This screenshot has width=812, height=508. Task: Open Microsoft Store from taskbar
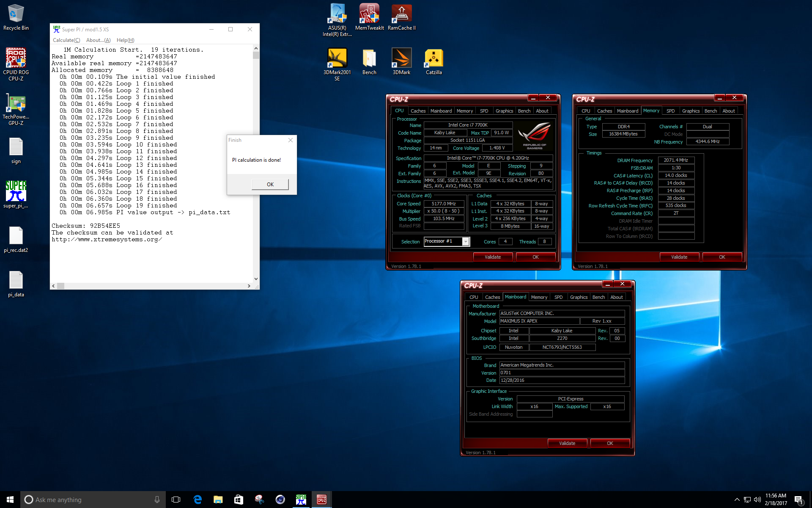pos(239,500)
